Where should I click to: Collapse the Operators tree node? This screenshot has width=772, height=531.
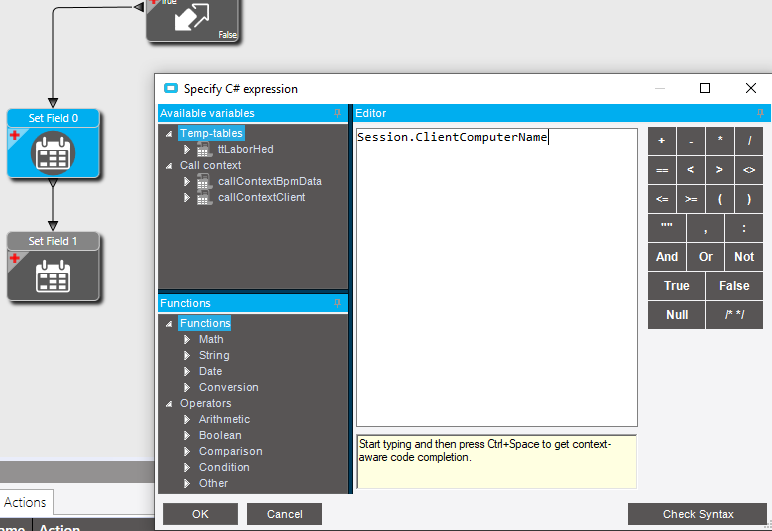[169, 404]
